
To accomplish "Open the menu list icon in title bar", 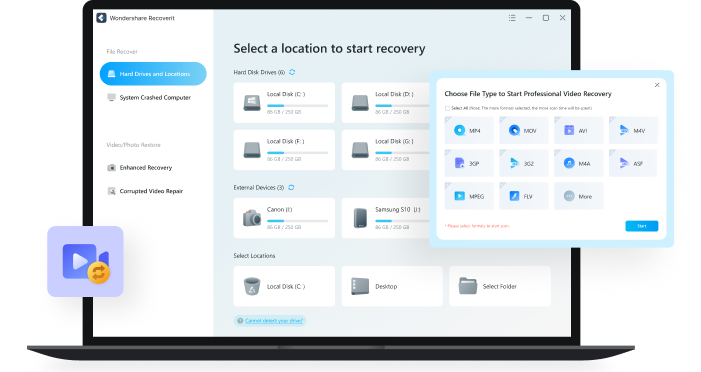I will pos(512,18).
